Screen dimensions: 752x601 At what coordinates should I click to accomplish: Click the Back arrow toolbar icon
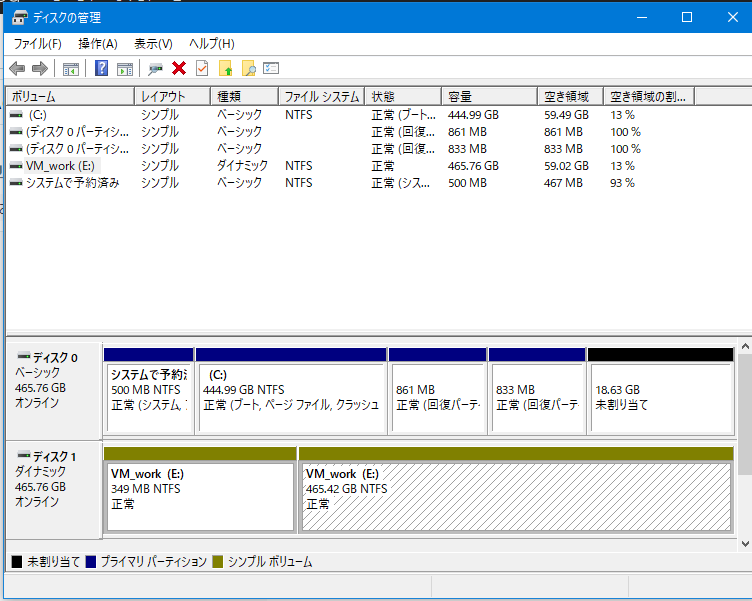[17, 69]
